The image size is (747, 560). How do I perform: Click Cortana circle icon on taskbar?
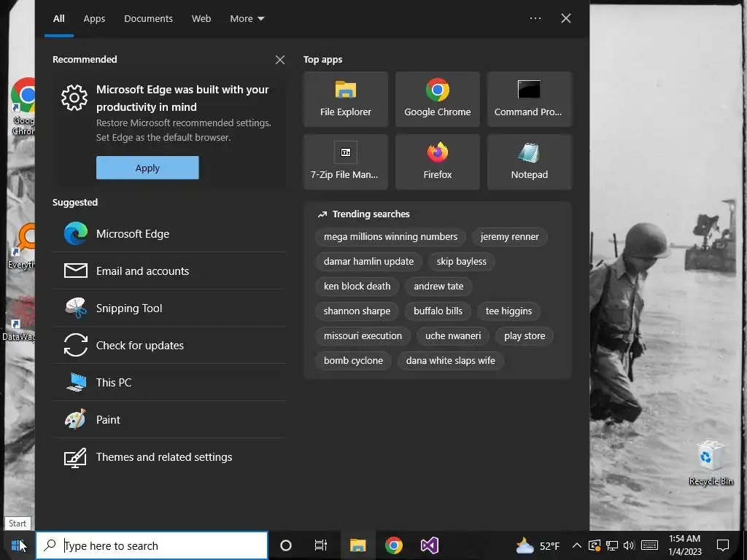pyautogui.click(x=286, y=545)
